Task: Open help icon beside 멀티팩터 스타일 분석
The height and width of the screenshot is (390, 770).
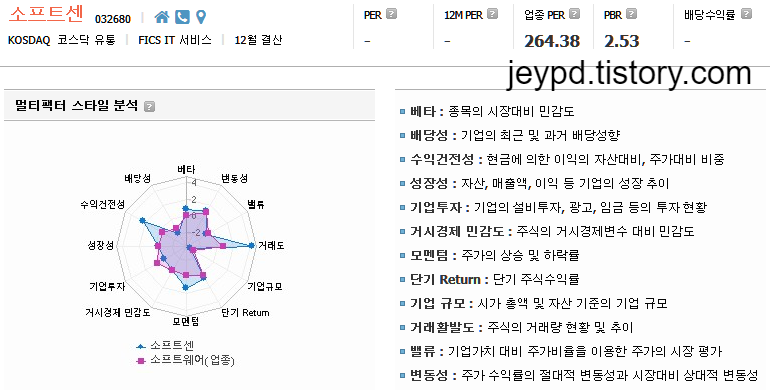Action: tap(150, 106)
